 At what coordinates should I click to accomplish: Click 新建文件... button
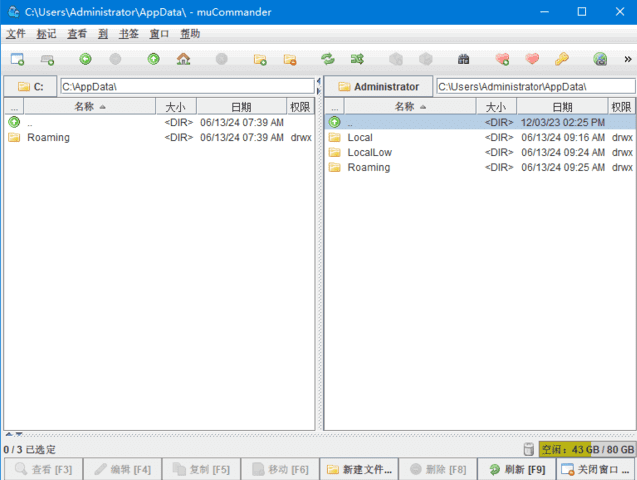tap(359, 469)
